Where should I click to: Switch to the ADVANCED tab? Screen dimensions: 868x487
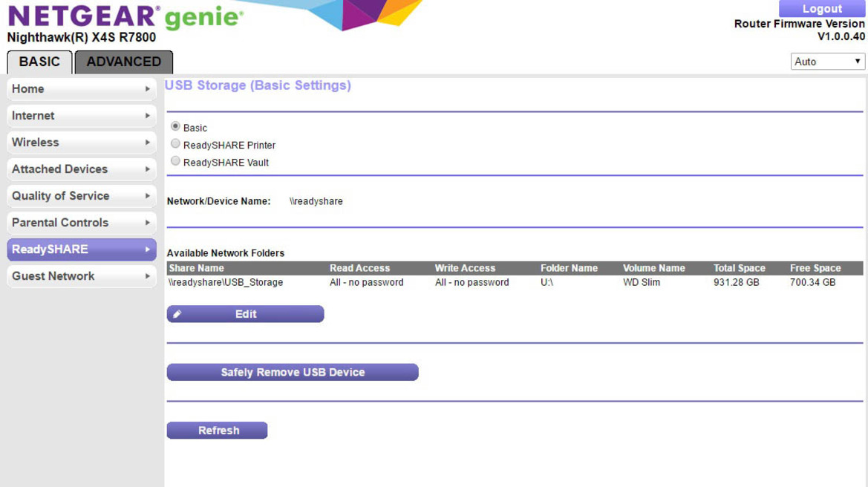pos(123,62)
